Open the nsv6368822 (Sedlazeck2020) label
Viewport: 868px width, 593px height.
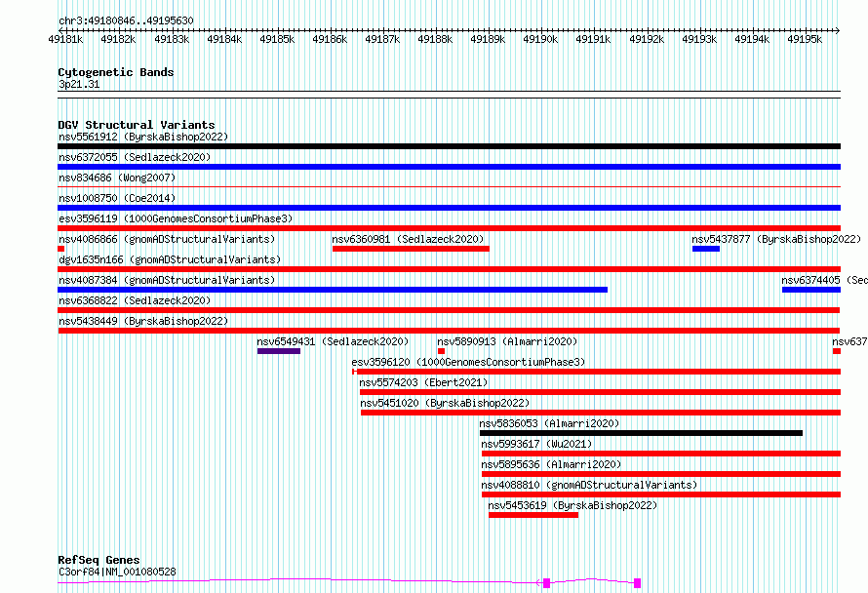tap(135, 300)
